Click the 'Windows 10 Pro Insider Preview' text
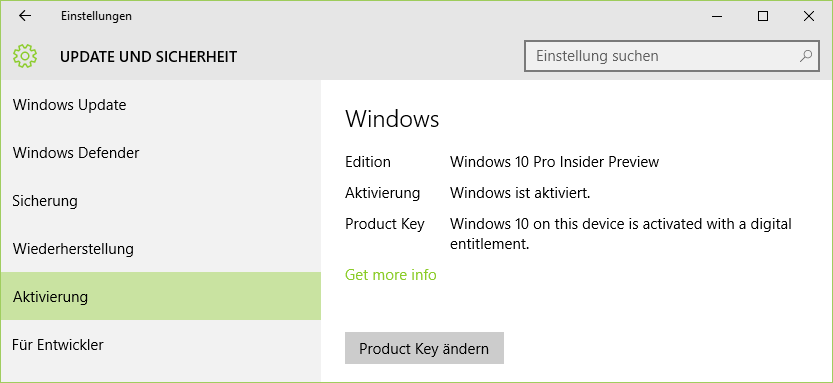The width and height of the screenshot is (833, 383). point(554,161)
